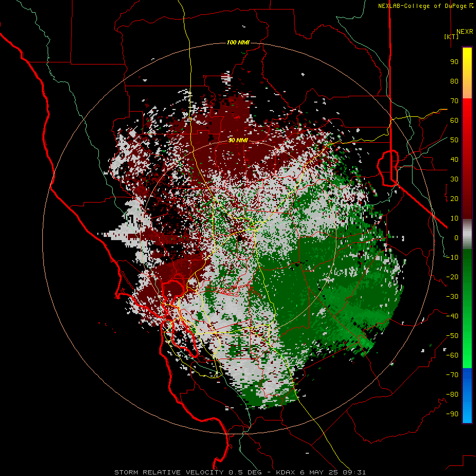Click the blue bottom color bar segment
The height and width of the screenshot is (476, 476).
pyautogui.click(x=467, y=395)
